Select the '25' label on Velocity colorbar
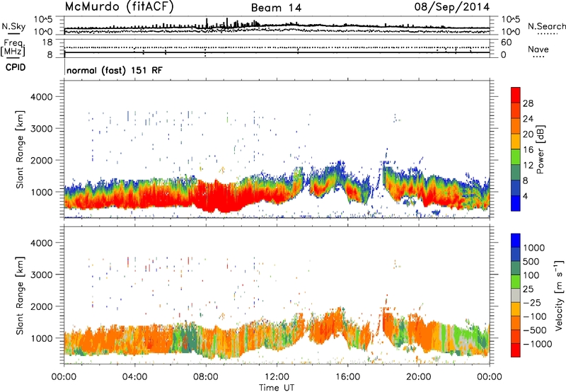The width and height of the screenshot is (566, 392). pyautogui.click(x=528, y=289)
